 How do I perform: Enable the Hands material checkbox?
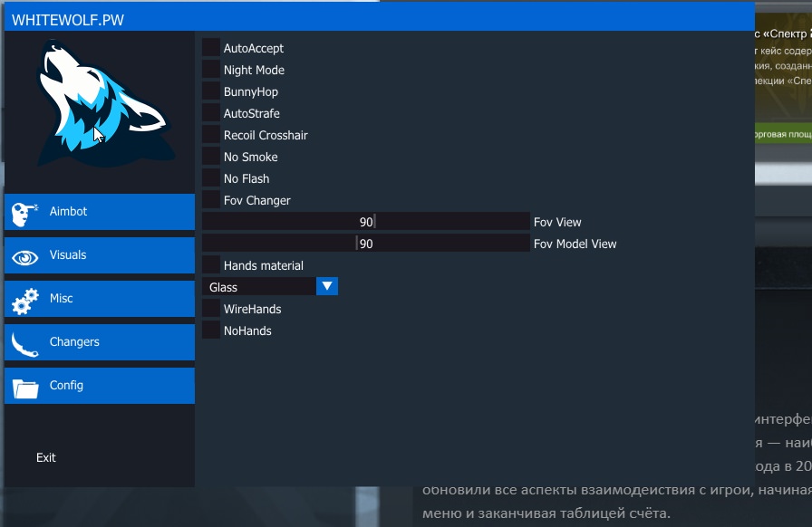click(211, 264)
